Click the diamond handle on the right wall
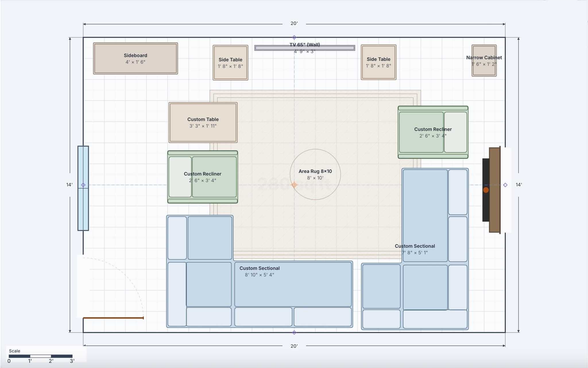This screenshot has width=588, height=368. (505, 185)
